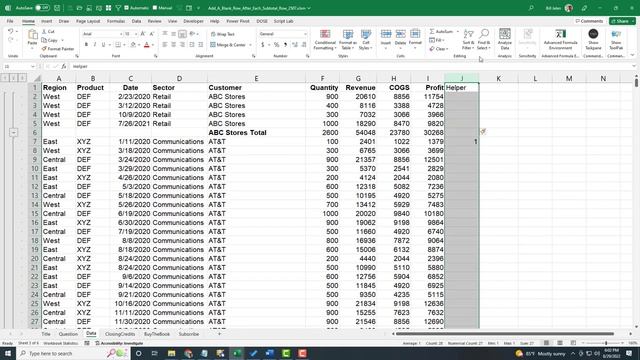The image size is (640, 360).
Task: Toggle the AutoSave switch
Action: click(x=42, y=8)
